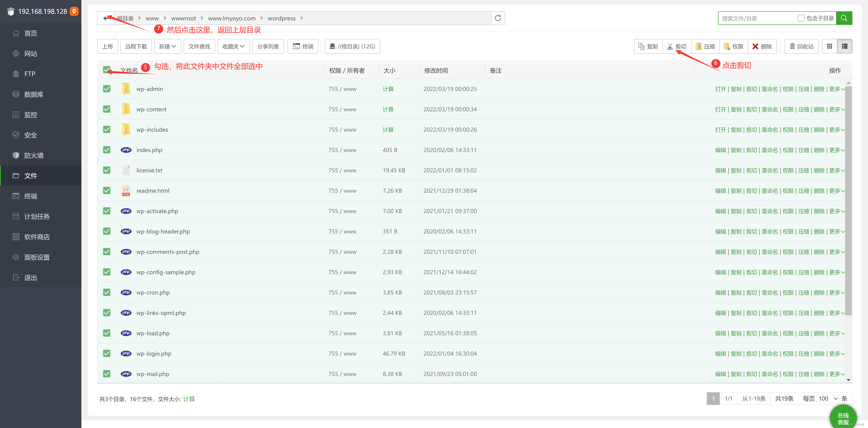Click the red X Delete toolbar button
868x428 pixels.
[762, 47]
